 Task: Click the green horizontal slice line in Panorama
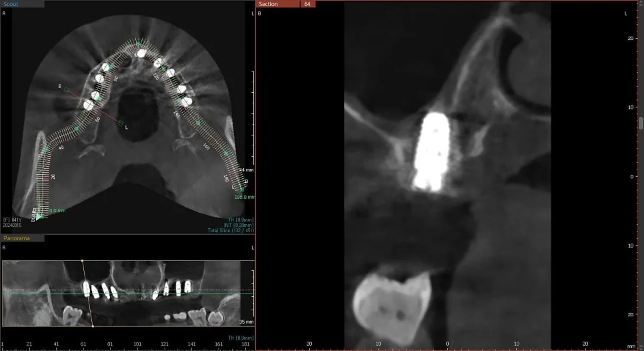[x=127, y=293]
